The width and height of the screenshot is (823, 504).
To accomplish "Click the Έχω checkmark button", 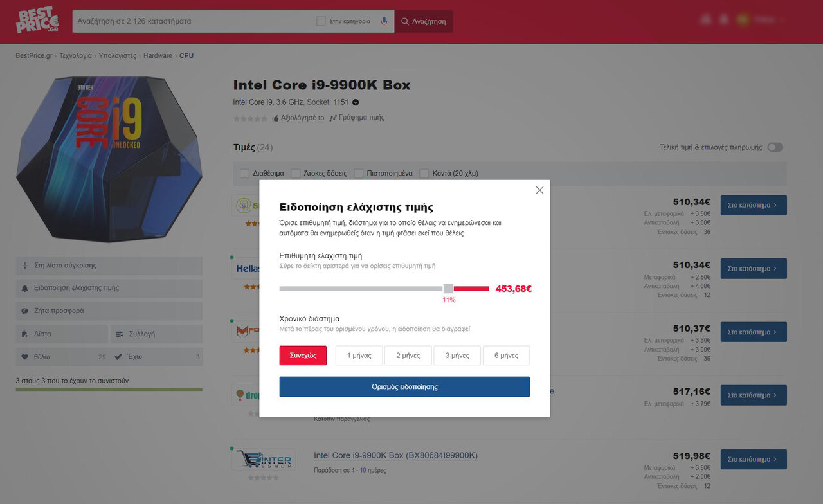I will pos(157,357).
